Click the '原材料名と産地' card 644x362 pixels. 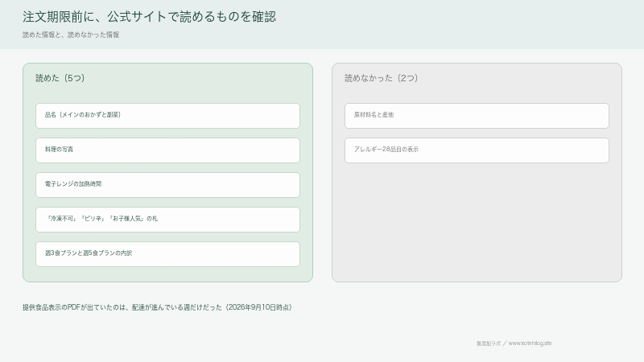(x=477, y=116)
